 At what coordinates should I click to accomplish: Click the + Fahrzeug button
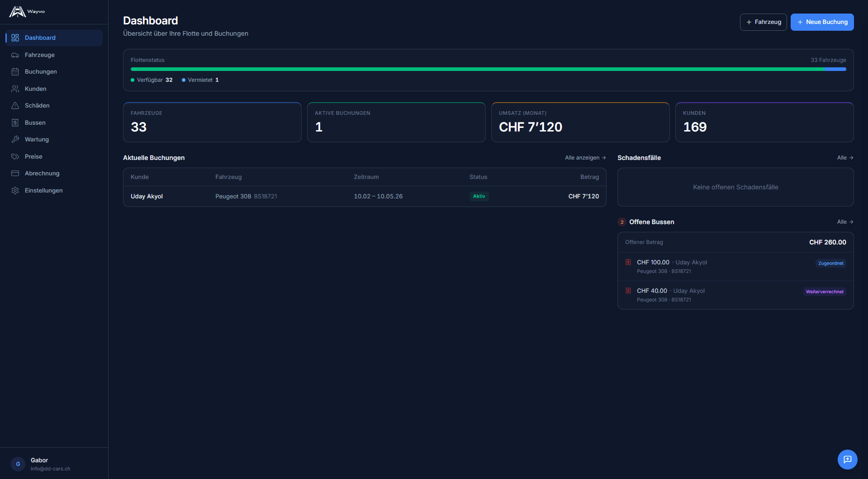763,22
